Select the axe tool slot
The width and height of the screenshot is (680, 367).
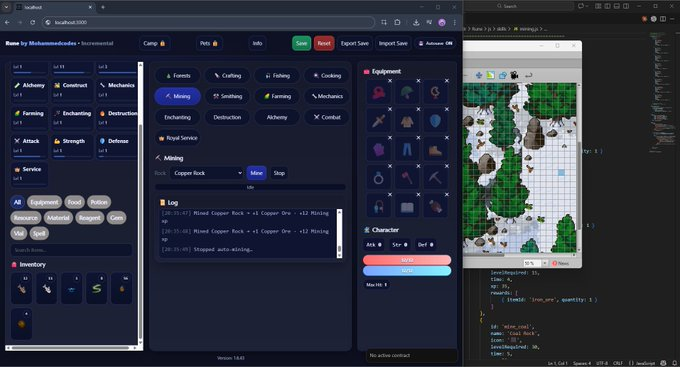pos(407,178)
